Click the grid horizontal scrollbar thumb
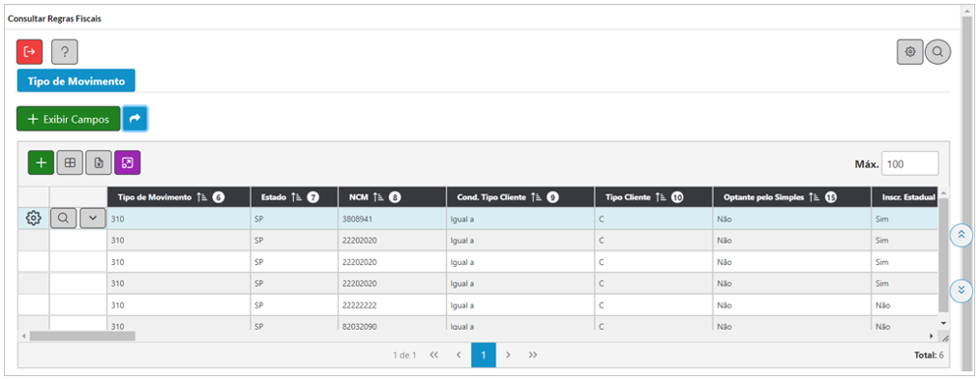980x379 pixels. (x=82, y=335)
